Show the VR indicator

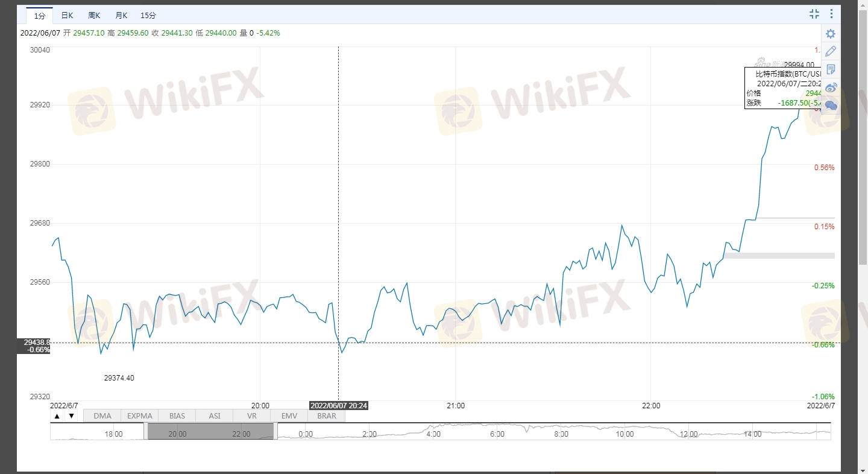[252, 416]
